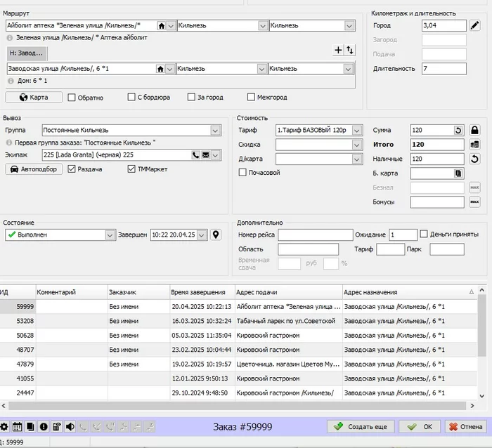Screen dimensions: 492x448
Task: Open the calendar icon in bottom toolbar
Action: coord(18,426)
